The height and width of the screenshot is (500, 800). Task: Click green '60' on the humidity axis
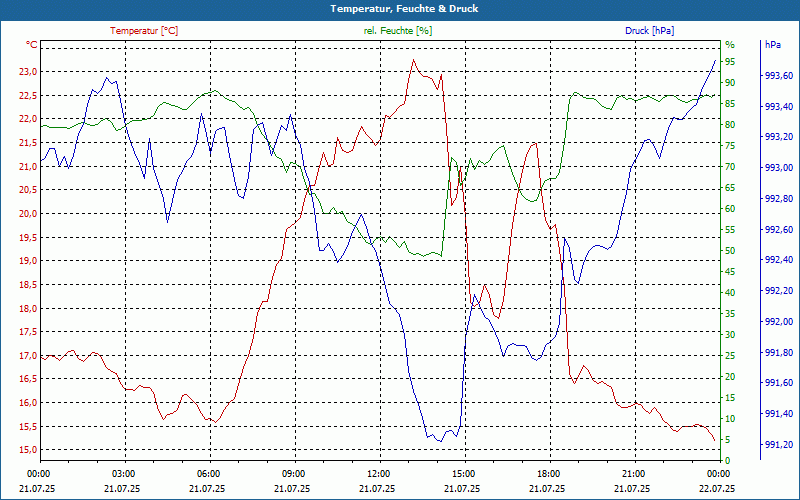[730, 209]
